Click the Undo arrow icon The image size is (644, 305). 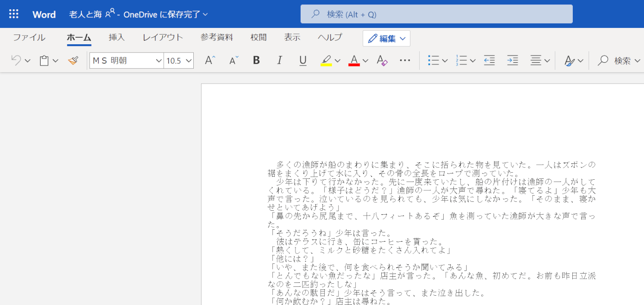[16, 61]
